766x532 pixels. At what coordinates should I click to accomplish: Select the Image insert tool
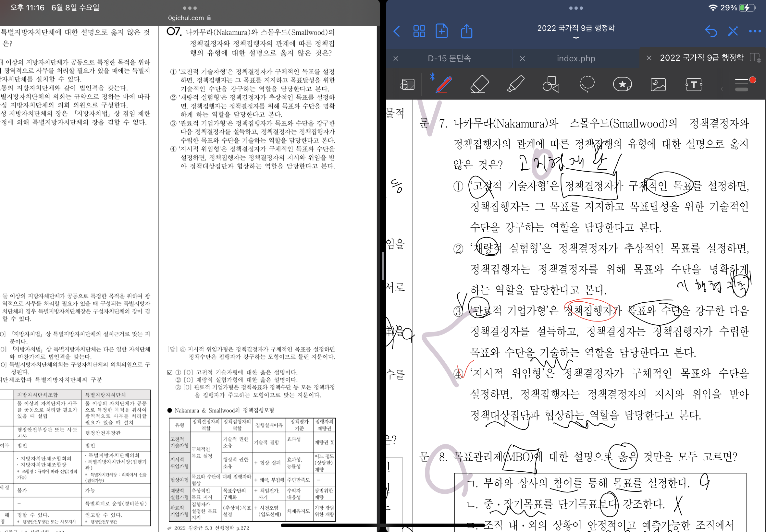pyautogui.click(x=658, y=84)
